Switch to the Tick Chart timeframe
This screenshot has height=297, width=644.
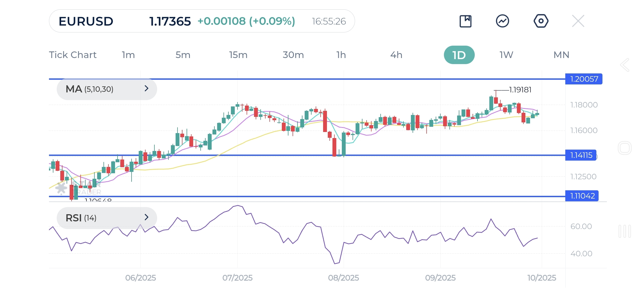[x=73, y=55]
